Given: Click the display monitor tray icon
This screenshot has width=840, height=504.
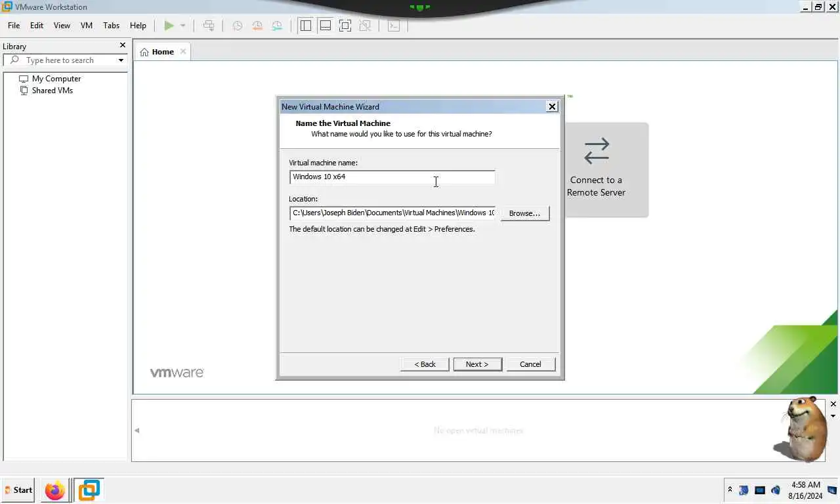Looking at the screenshot, I should [760, 490].
